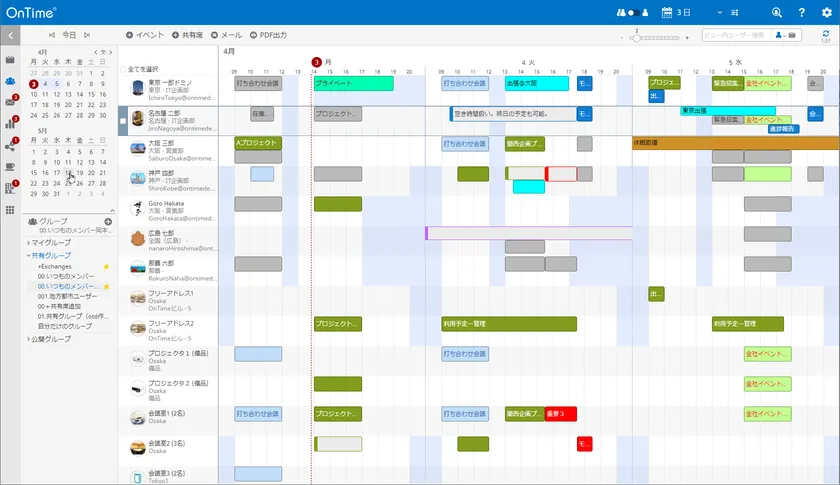Click the PDF出力 toolbar item
840x485 pixels.
(x=268, y=35)
